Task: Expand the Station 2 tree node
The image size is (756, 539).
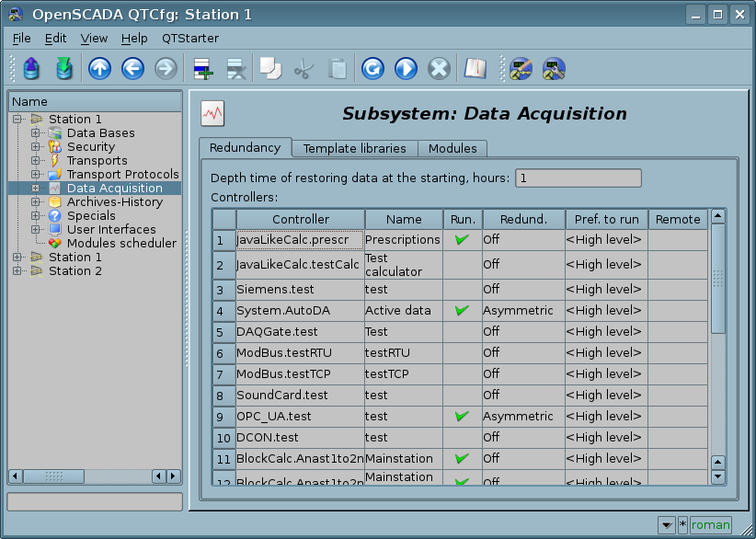Action: pos(17,271)
